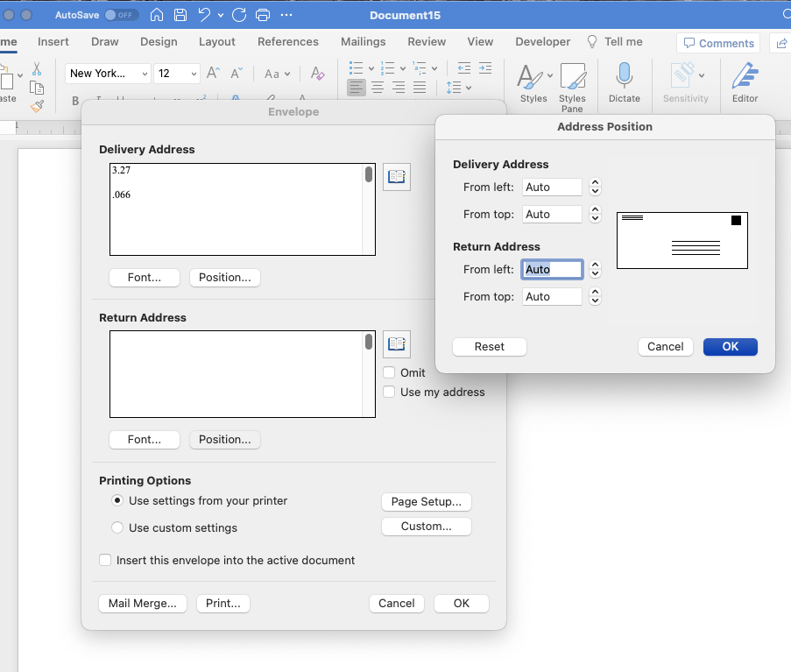Image resolution: width=791 pixels, height=672 pixels.
Task: Cut selection with scissors icon
Action: tap(37, 68)
